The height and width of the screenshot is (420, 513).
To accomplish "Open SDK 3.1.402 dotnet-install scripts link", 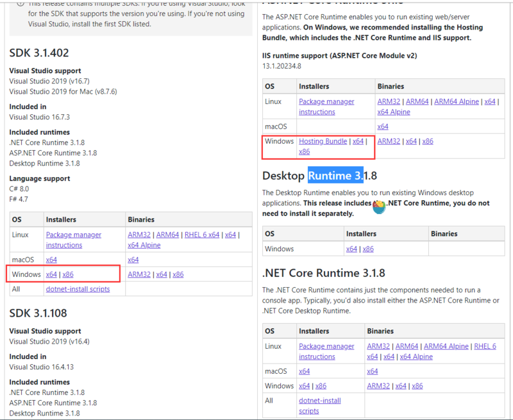I will click(x=78, y=289).
